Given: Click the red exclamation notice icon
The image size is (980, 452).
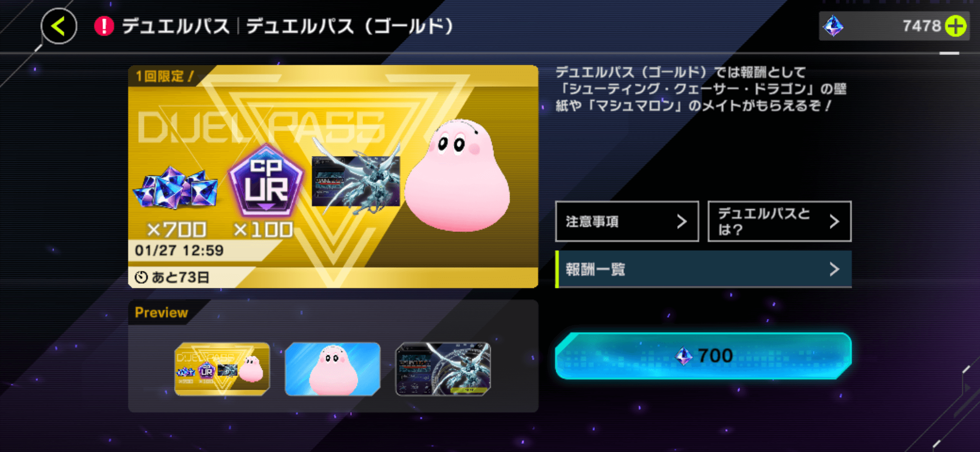Looking at the screenshot, I should (104, 26).
